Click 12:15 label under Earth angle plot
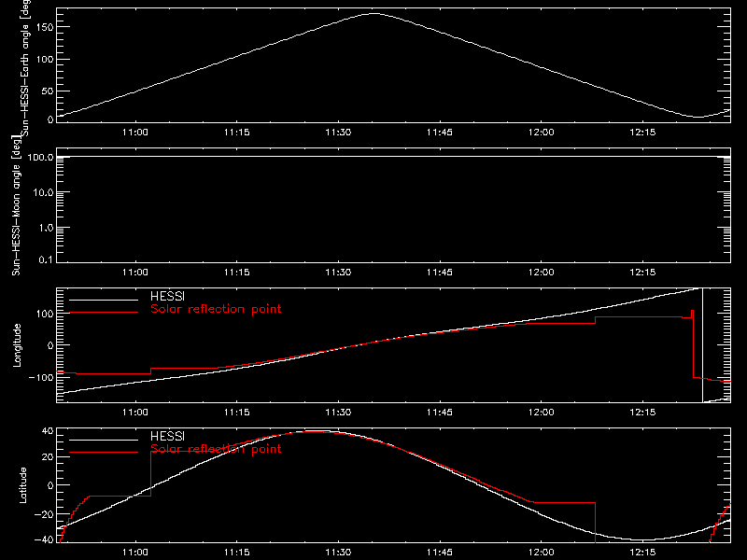This screenshot has height=560, width=747. tap(642, 132)
